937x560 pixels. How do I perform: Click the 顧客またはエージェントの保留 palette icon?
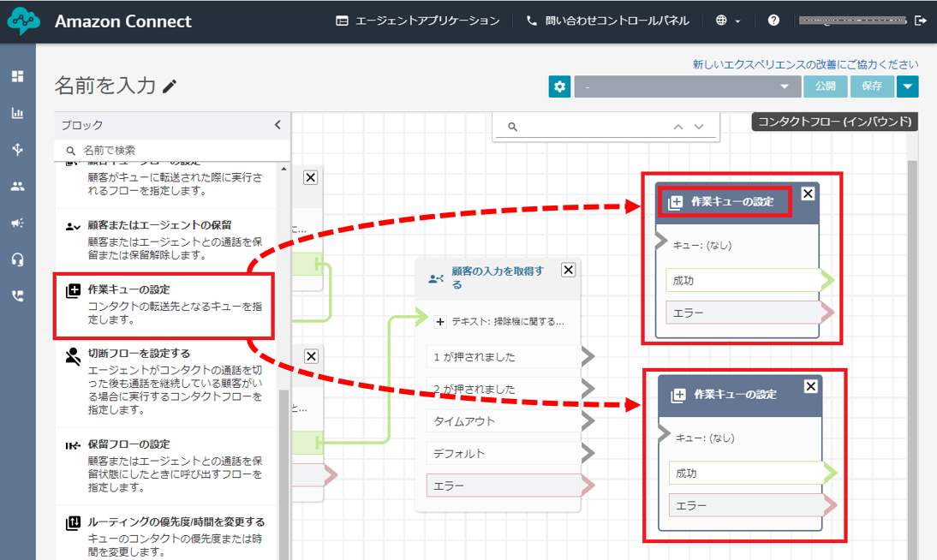pyautogui.click(x=73, y=227)
